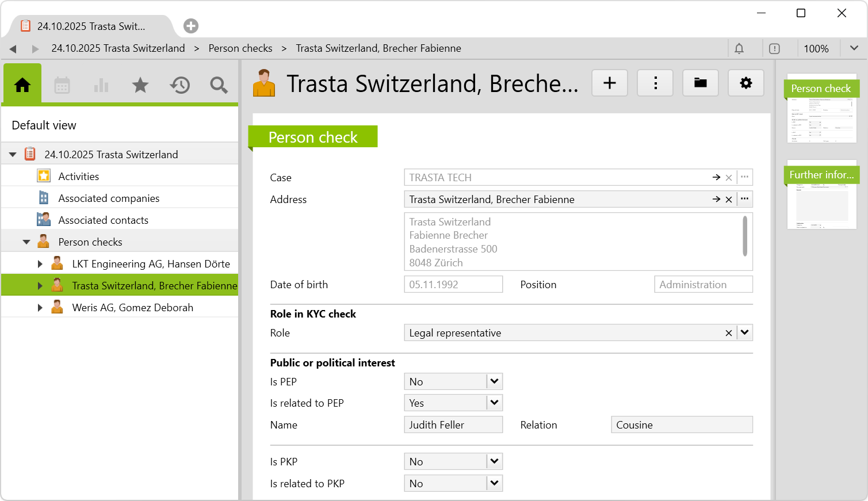Open the calendar icon in sidebar toolbar
This screenshot has height=501, width=868.
point(62,86)
